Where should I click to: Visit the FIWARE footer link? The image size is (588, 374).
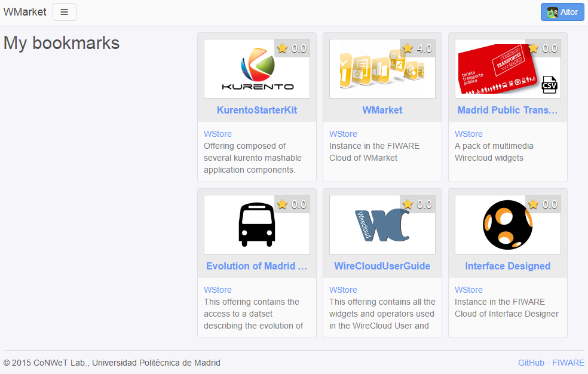(x=568, y=363)
